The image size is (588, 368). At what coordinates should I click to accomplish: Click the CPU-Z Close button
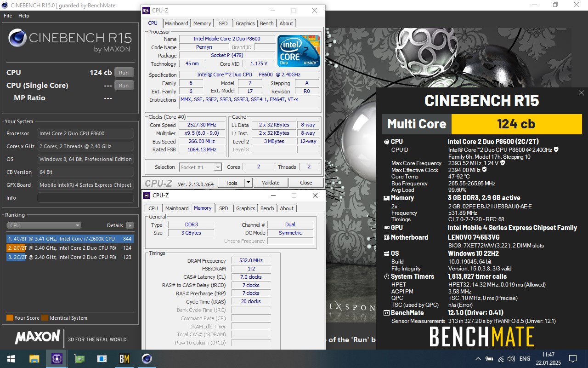[306, 183]
